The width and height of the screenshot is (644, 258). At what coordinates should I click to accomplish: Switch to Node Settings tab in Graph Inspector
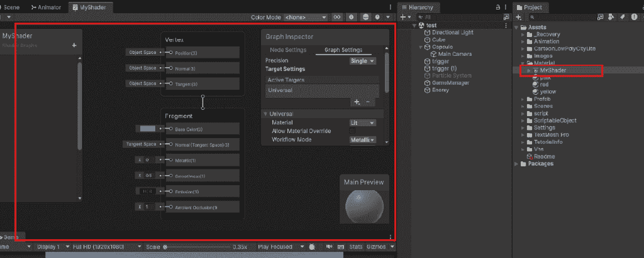coord(288,50)
